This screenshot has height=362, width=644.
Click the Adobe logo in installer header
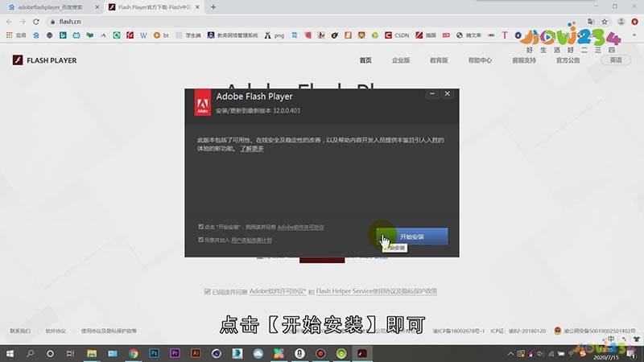point(203,102)
